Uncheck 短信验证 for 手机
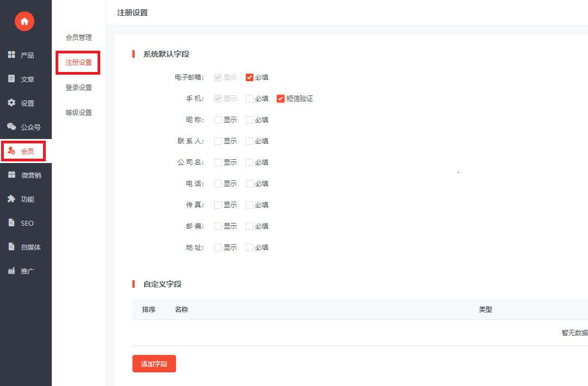Viewport: 588px width, 386px height. 281,99
